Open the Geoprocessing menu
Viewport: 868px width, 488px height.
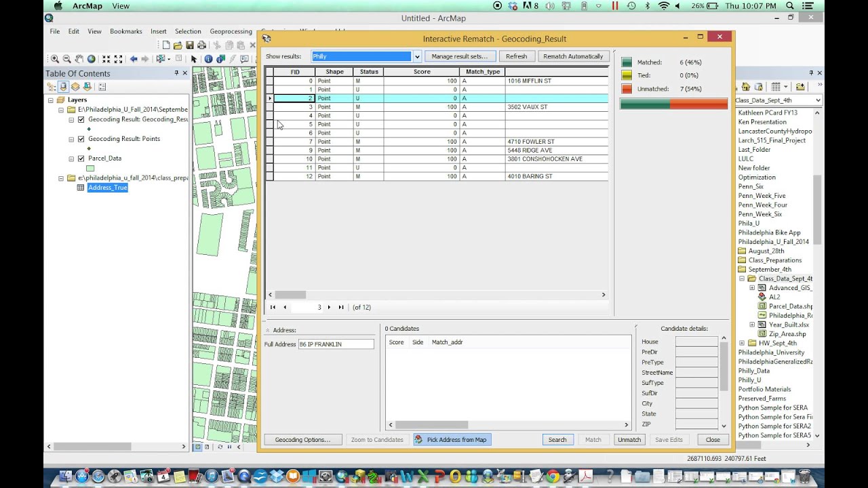[231, 31]
